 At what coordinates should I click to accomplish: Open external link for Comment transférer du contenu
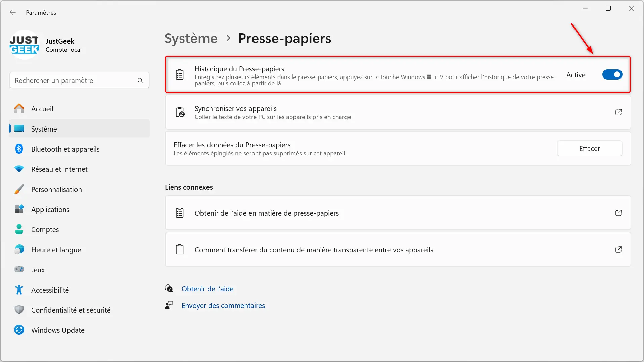point(618,250)
